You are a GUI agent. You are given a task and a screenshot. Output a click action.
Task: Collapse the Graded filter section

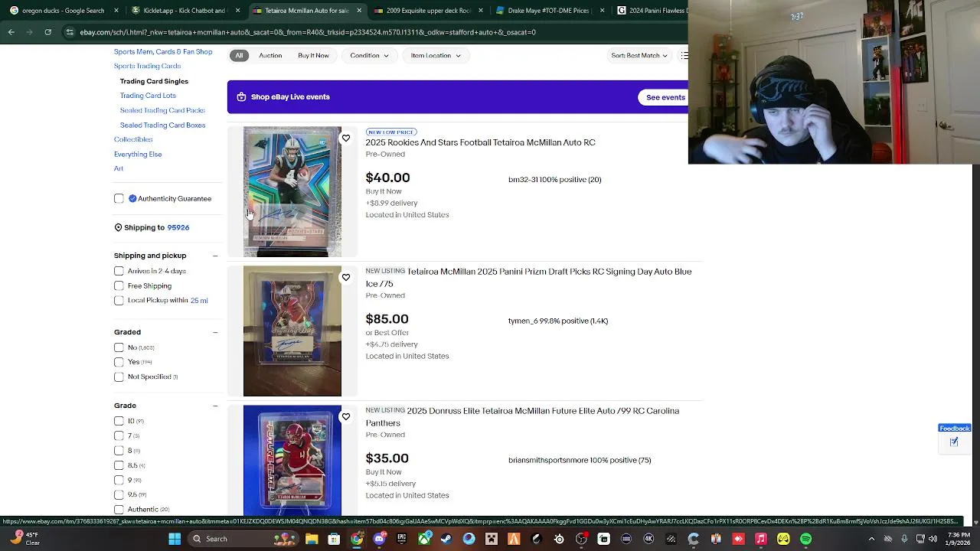pyautogui.click(x=215, y=332)
